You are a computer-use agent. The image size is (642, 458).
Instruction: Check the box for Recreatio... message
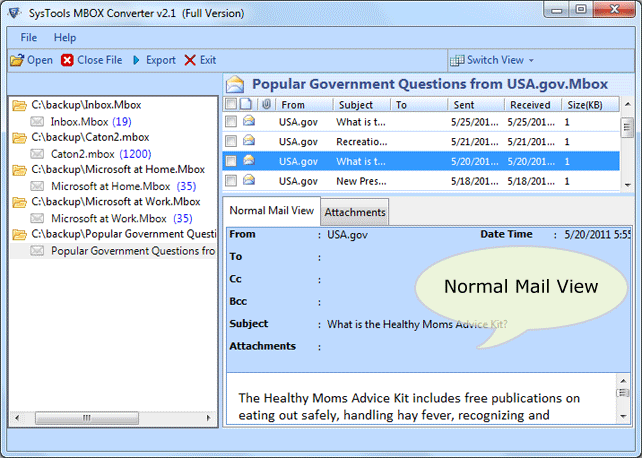pos(231,141)
